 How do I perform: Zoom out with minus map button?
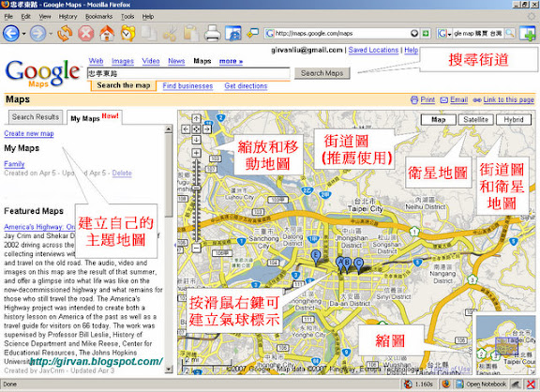coord(196,248)
